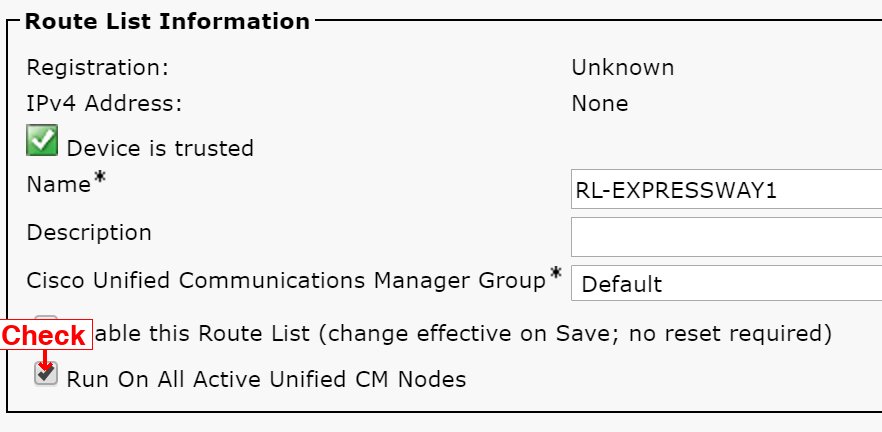Screen dimensions: 882x432
Task: Click the None IPv4 address value
Action: point(600,104)
